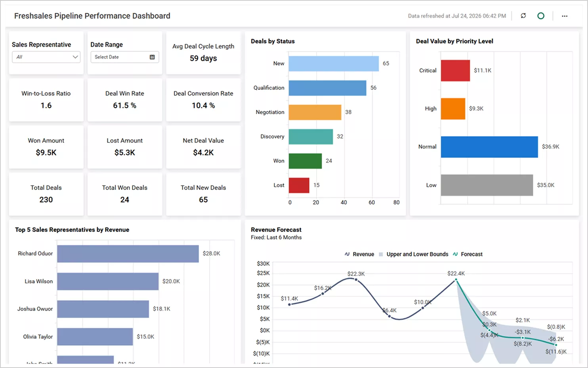Click the $16.2K revenue data point
Viewport: 588px width, 368px height.
tap(323, 294)
